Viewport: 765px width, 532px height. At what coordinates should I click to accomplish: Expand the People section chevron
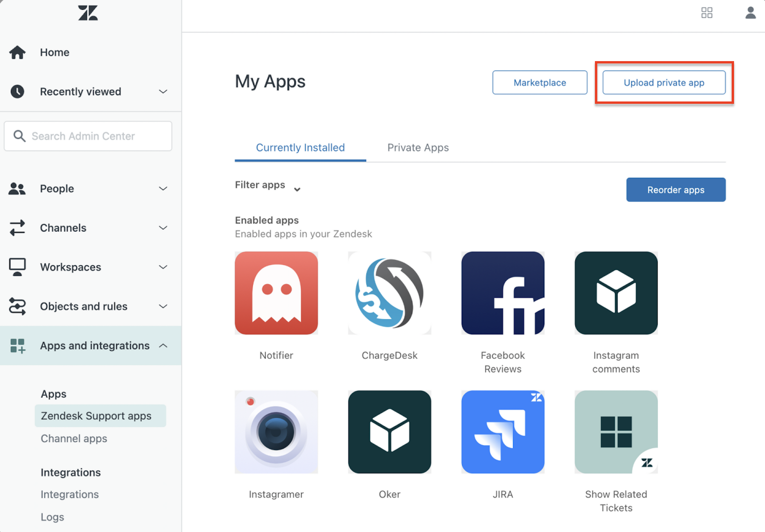point(163,188)
